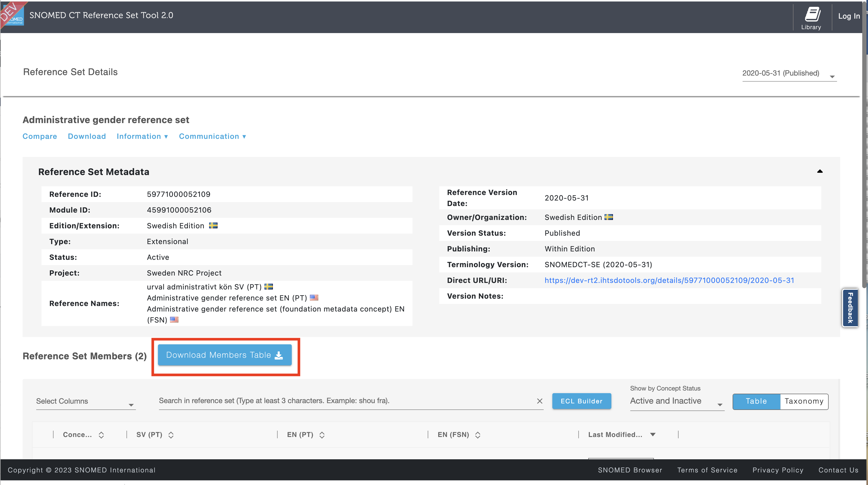
Task: Click Terminology Version SNOMEDCT-SE (2020-05-31)
Action: 598,265
